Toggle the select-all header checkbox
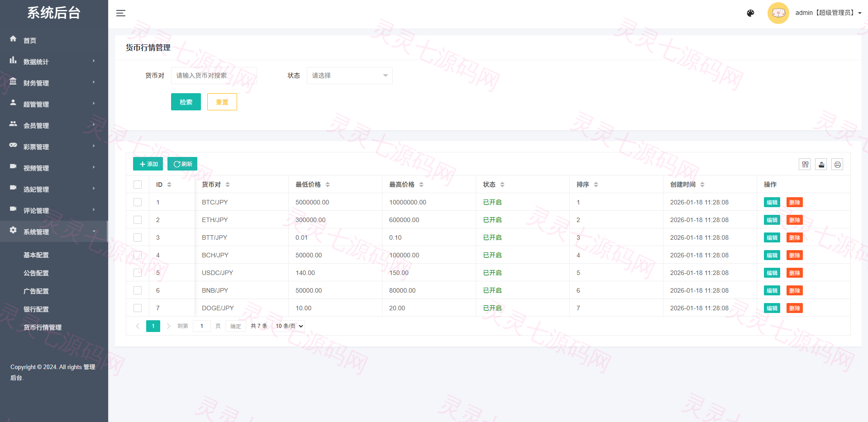 (x=138, y=185)
